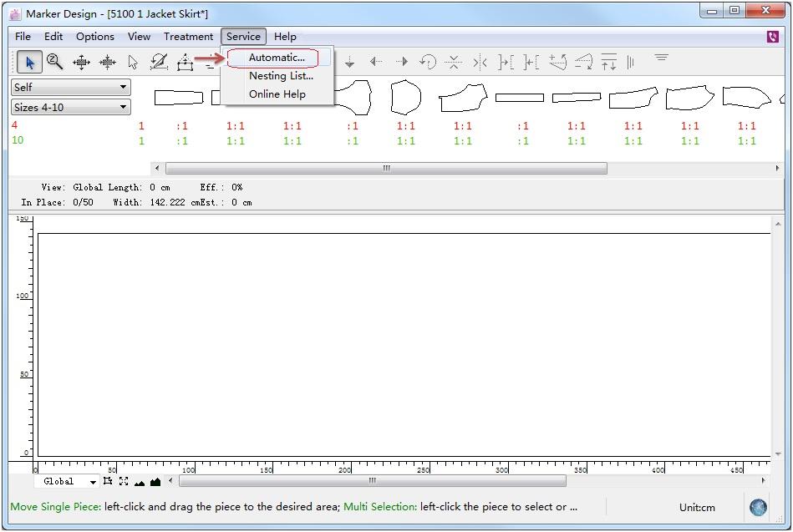Screen dimensions: 793x532
Task: Select the long rectangular piece thumbnail
Action: click(519, 98)
